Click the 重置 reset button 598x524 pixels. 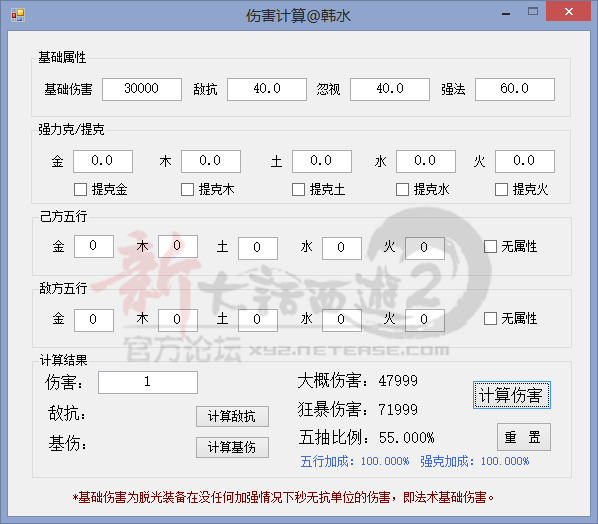click(x=524, y=437)
